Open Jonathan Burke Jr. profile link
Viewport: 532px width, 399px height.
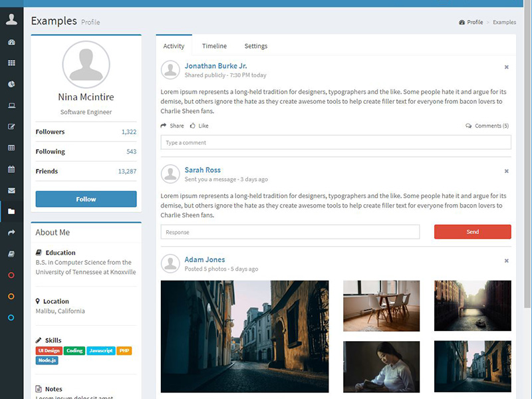click(x=215, y=66)
